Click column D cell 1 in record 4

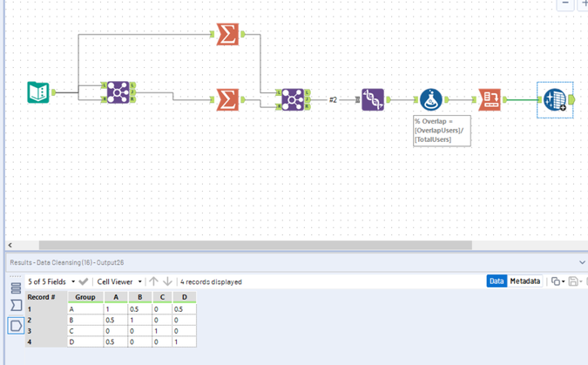pyautogui.click(x=184, y=341)
